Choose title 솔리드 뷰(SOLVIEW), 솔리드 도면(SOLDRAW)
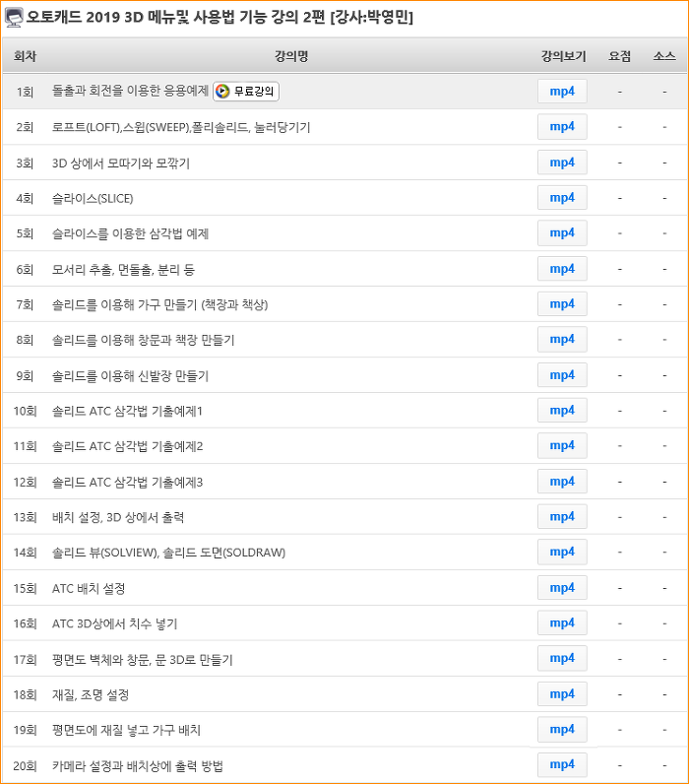The image size is (689, 784). (x=169, y=553)
